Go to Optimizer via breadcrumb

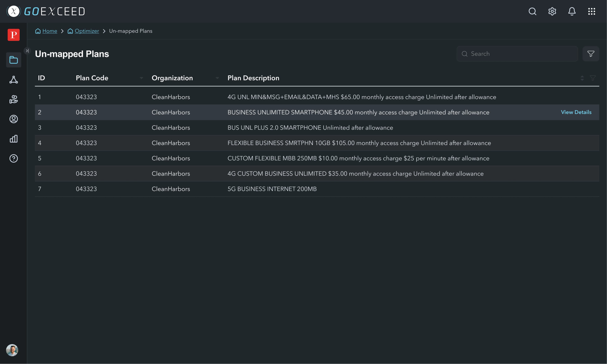pos(87,31)
